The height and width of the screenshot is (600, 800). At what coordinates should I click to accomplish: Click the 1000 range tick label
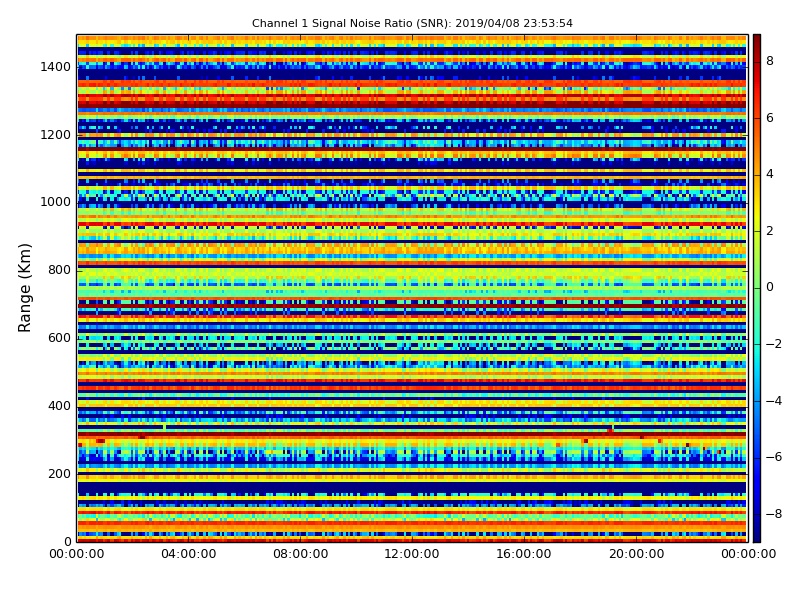point(56,202)
